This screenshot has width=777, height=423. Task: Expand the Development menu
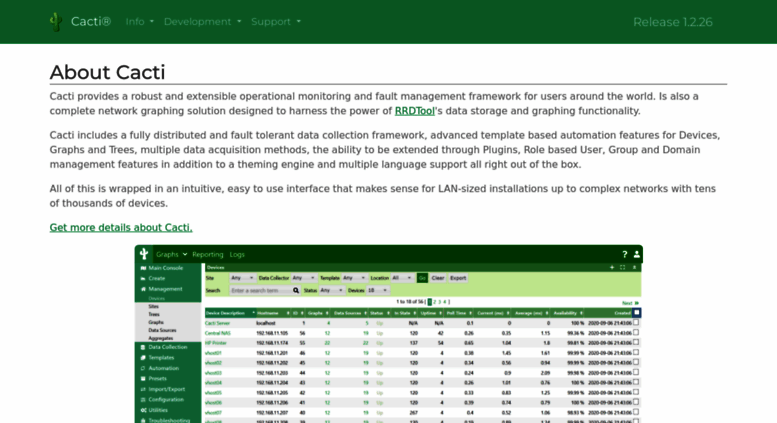[x=202, y=22]
